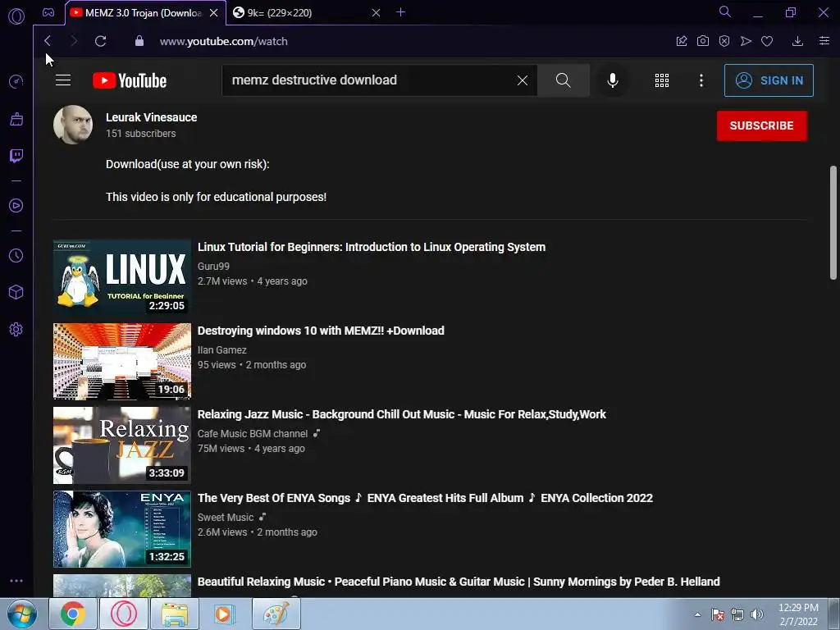The image size is (840, 630).
Task: Open Windows Start button
Action: pos(22,614)
